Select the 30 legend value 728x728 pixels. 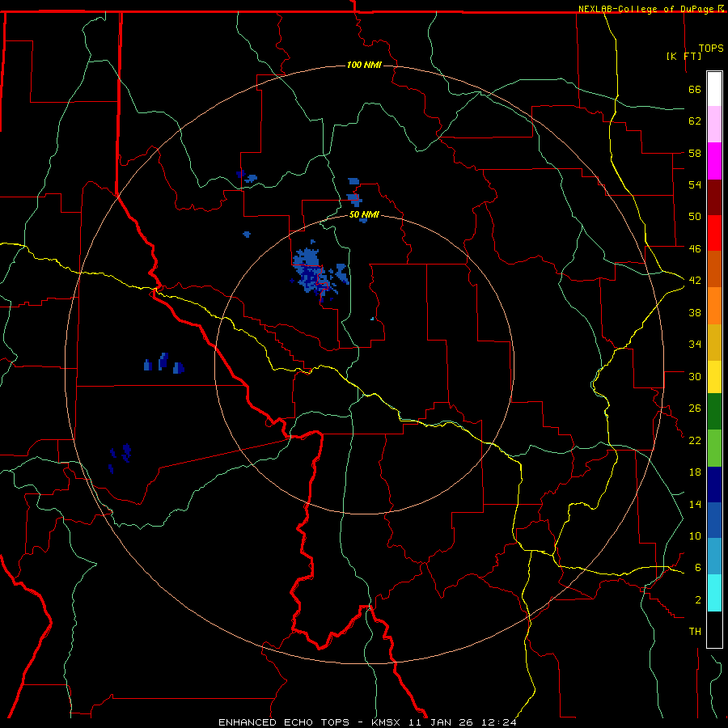coord(695,376)
